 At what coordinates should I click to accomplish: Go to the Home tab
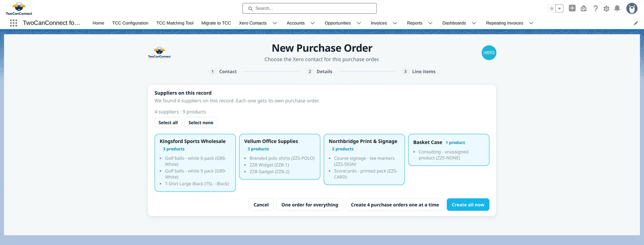tap(98, 23)
